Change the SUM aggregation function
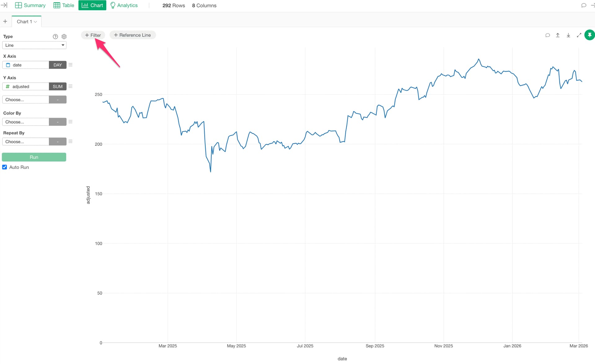Image resolution: width=595 pixels, height=364 pixels. click(x=58, y=87)
